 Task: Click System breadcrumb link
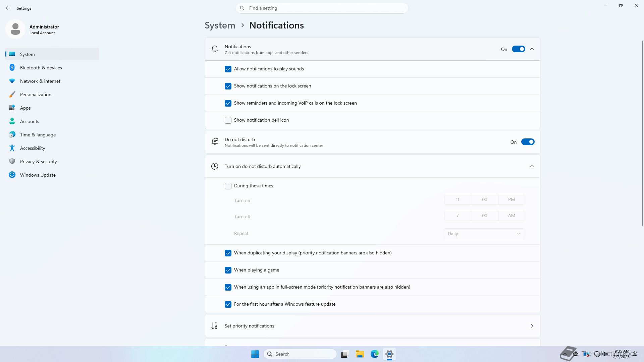click(220, 25)
